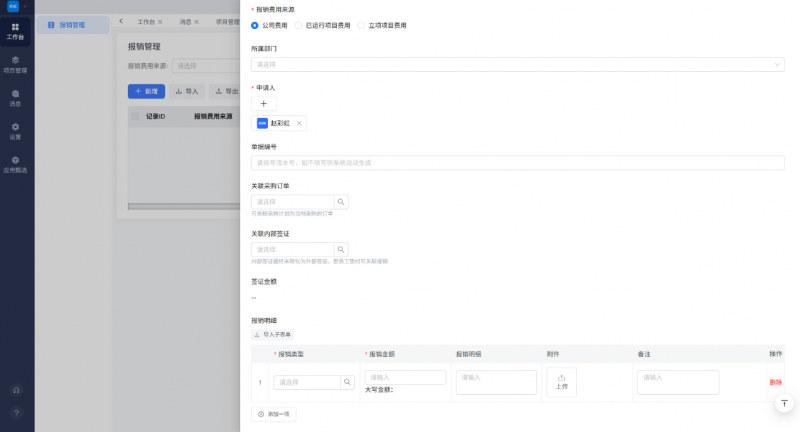Screen dimensions: 800x432
Task: Open the 项目管理 sidebar icon
Action: tap(15, 64)
